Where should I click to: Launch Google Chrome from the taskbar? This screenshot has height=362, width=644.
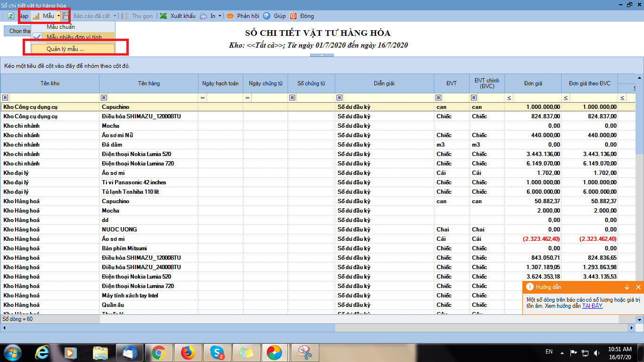158,352
